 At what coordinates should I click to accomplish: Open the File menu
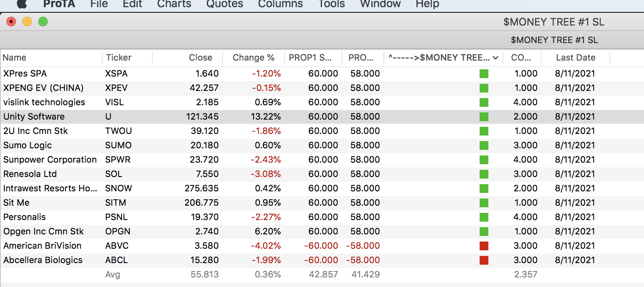[99, 4]
